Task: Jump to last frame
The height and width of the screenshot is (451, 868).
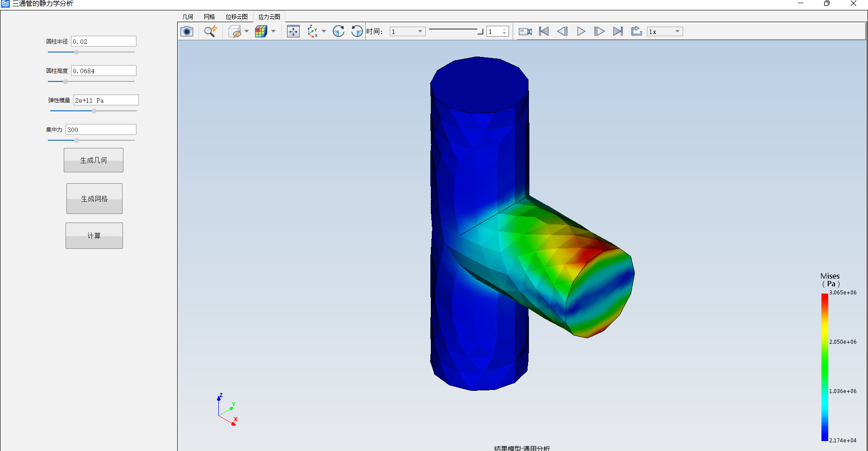Action: (618, 32)
